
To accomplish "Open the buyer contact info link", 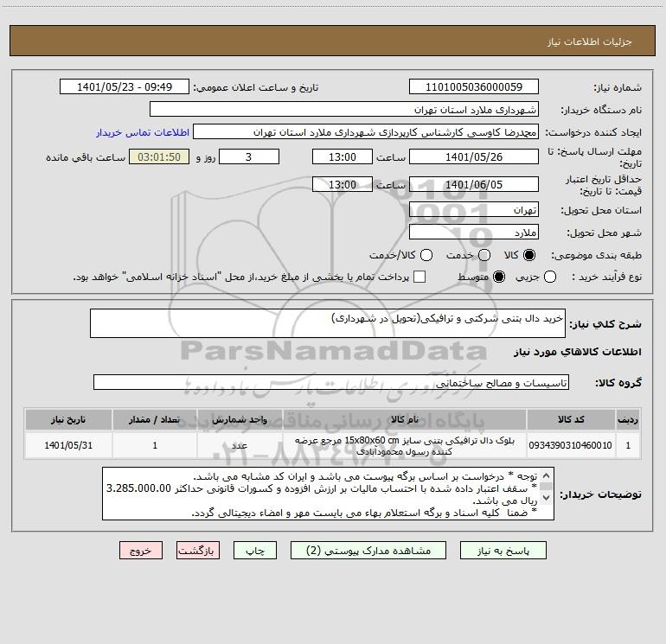I will (143, 132).
